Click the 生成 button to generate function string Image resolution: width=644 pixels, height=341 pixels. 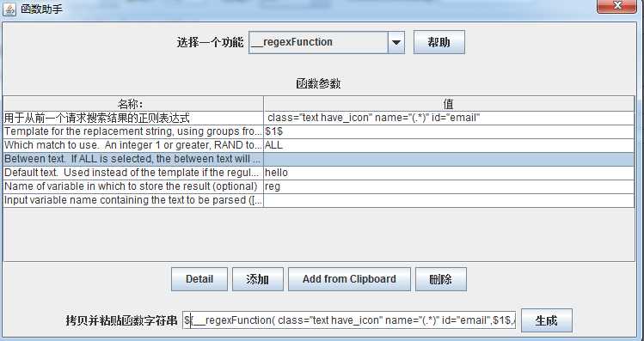[x=547, y=320]
